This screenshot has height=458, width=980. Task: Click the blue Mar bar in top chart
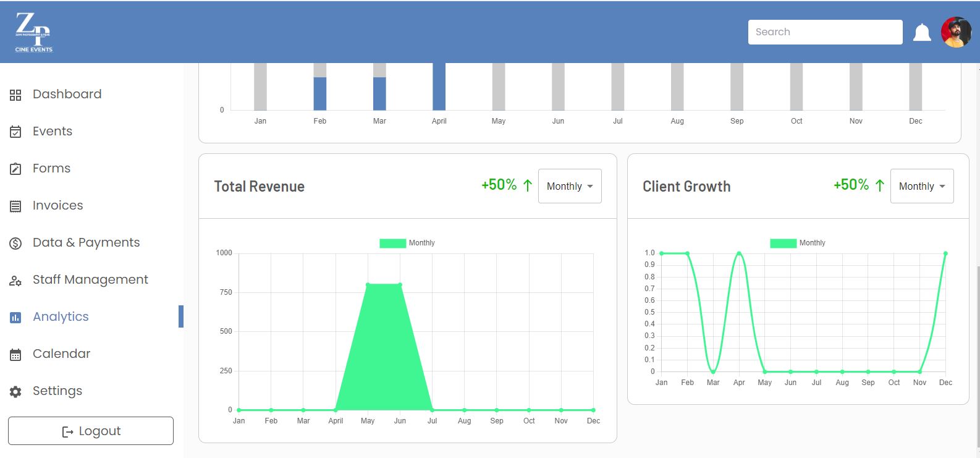click(x=379, y=93)
